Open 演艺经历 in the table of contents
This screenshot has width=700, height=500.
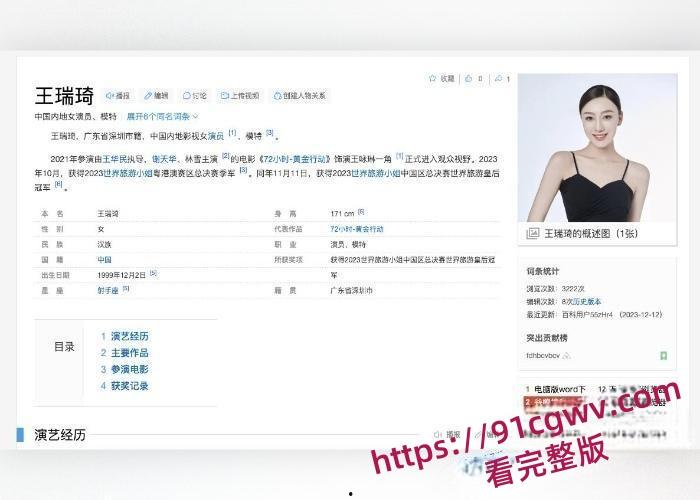tap(129, 336)
